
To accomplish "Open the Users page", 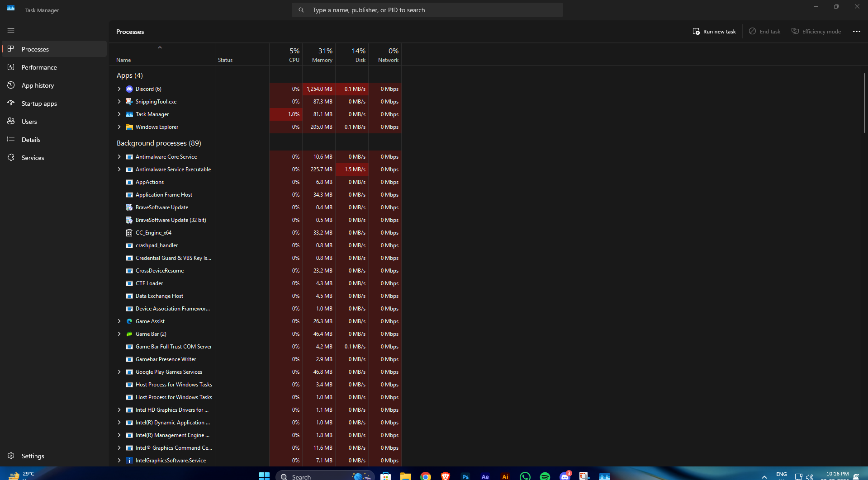I will tap(54, 121).
